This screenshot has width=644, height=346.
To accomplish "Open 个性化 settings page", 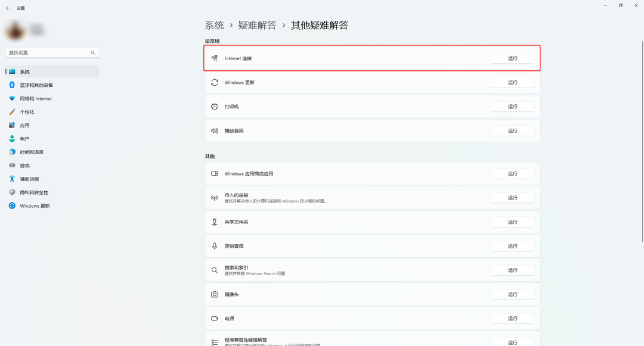I will coord(52,112).
